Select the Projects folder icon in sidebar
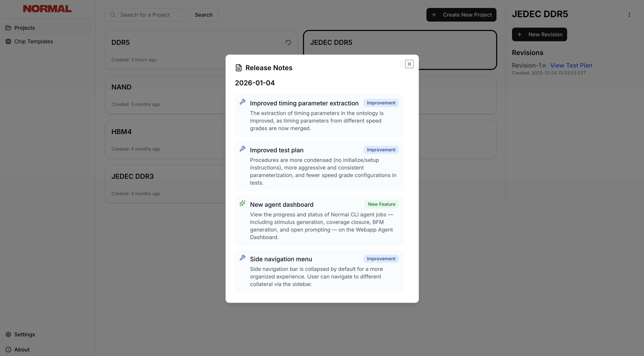The image size is (644, 356). (8, 28)
